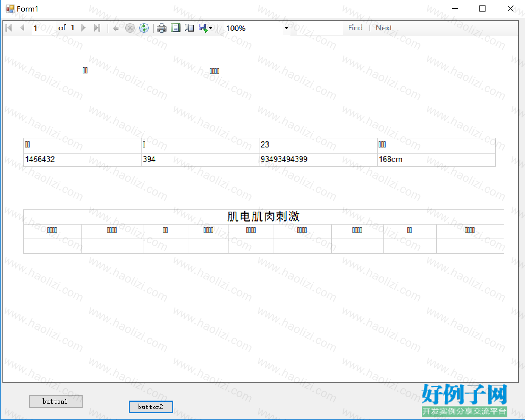The width and height of the screenshot is (525, 420).
Task: Minimize the Form1 window
Action: point(455,8)
